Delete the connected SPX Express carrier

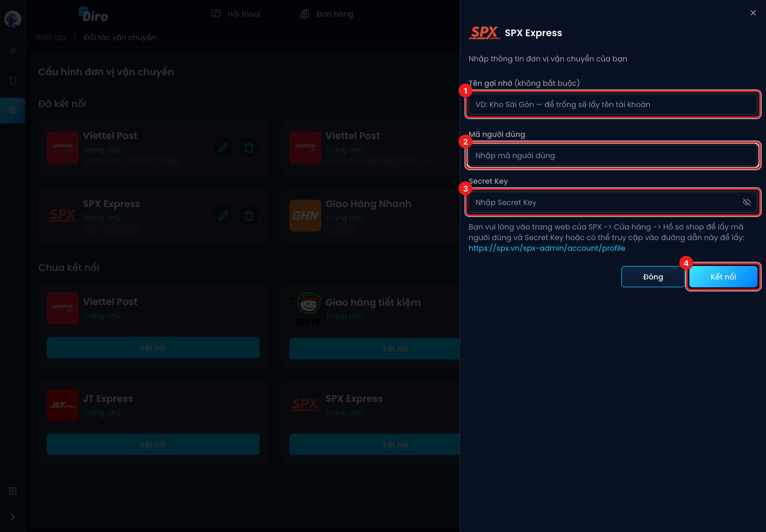pyautogui.click(x=249, y=216)
